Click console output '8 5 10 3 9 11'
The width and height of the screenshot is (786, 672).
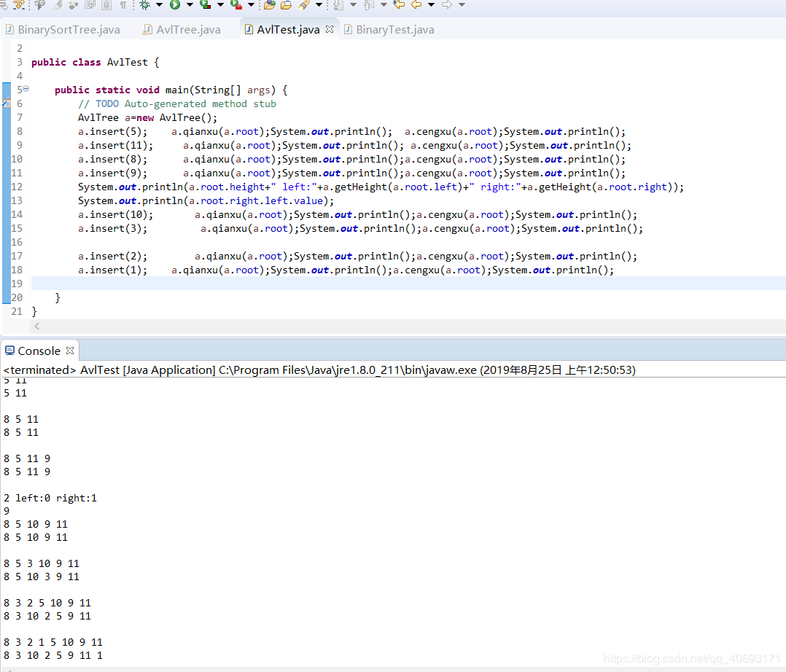click(x=42, y=577)
